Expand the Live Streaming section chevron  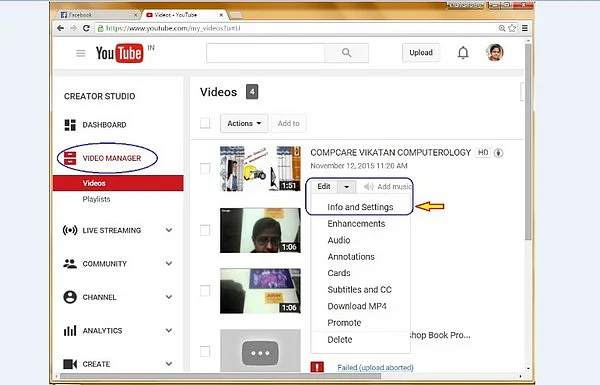click(x=169, y=230)
